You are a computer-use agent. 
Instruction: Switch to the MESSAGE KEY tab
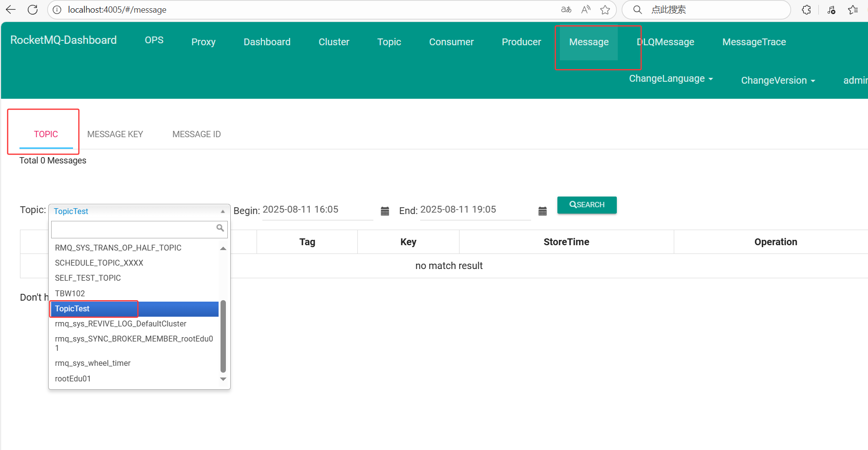pyautogui.click(x=115, y=134)
